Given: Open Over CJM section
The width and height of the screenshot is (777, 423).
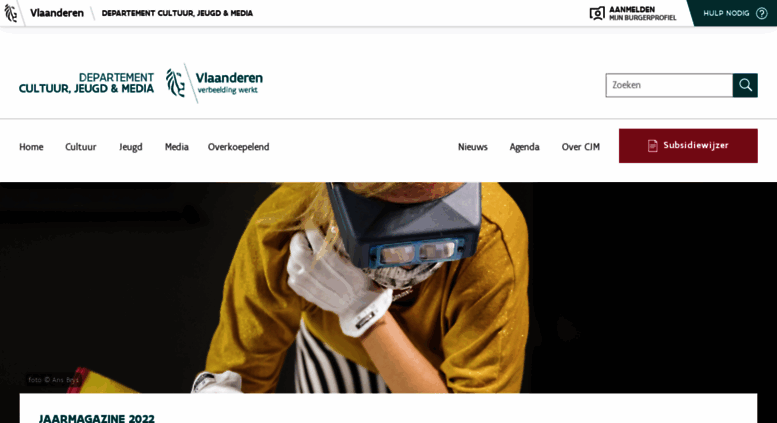Looking at the screenshot, I should (581, 147).
